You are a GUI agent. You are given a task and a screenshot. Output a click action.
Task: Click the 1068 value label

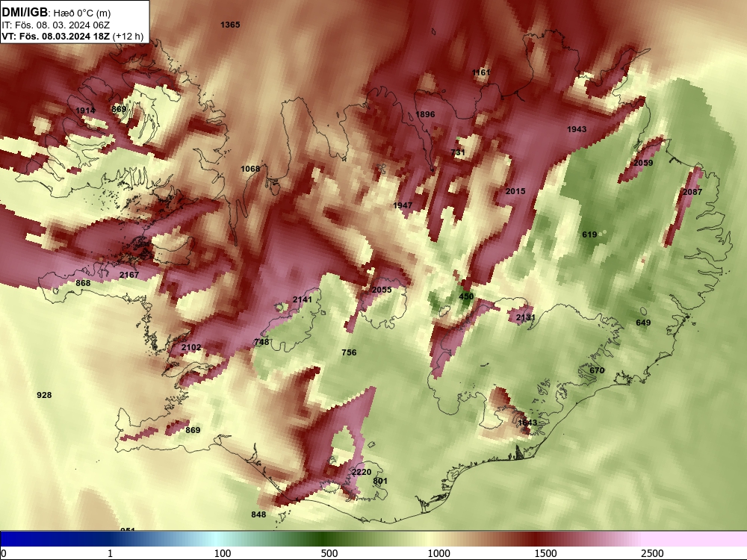pos(250,169)
